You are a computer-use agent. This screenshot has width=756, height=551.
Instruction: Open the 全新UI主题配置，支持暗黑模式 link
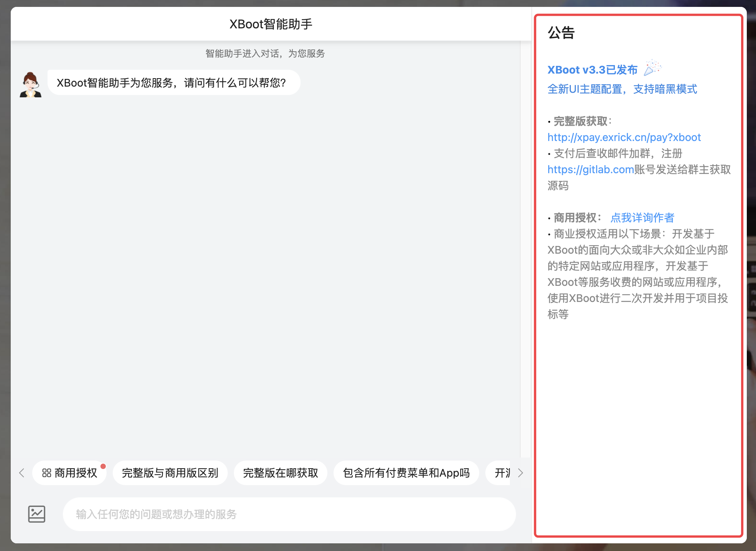click(x=622, y=89)
